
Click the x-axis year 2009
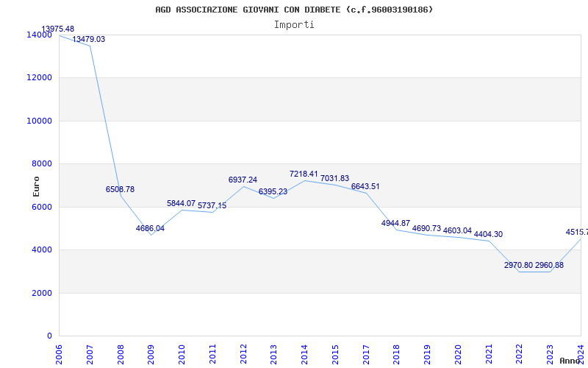151,354
